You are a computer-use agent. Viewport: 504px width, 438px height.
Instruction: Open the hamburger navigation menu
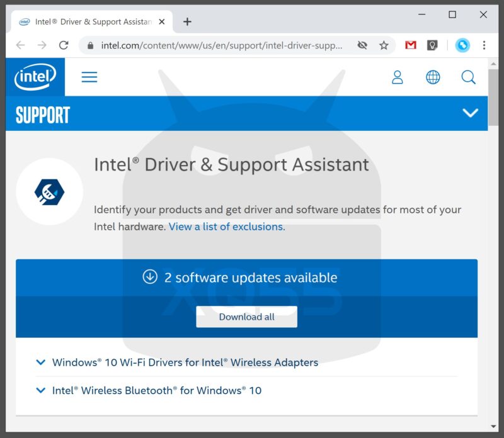[x=89, y=77]
